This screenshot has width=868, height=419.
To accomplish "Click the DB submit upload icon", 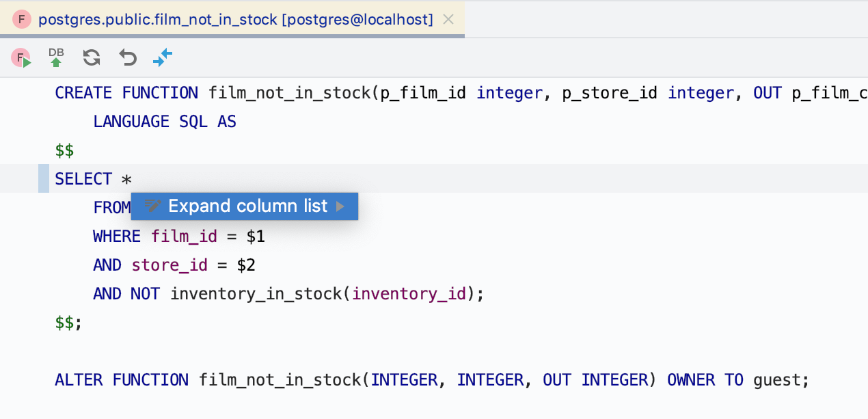I will (x=56, y=57).
